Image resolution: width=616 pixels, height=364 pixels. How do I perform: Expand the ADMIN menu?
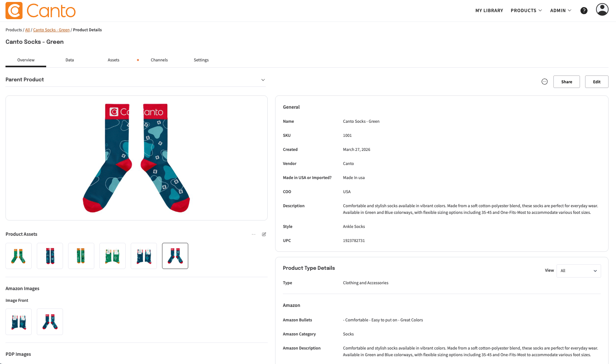point(560,11)
